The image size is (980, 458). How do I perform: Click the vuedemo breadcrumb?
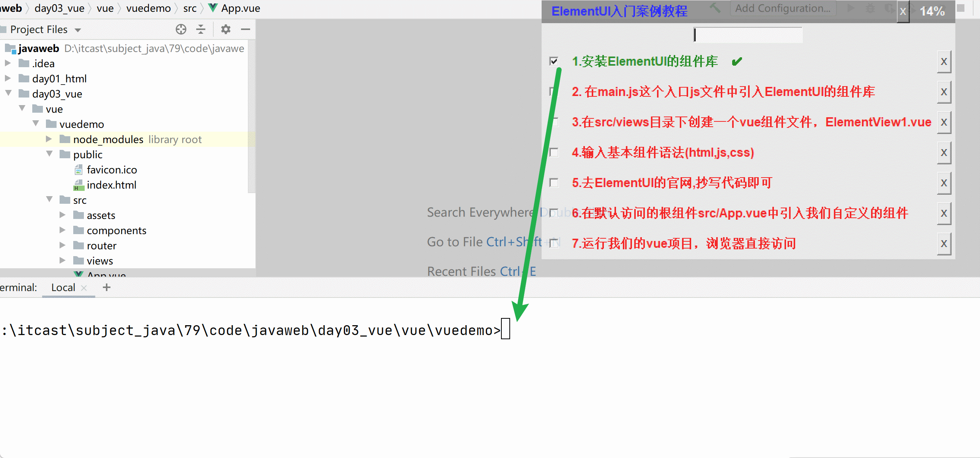tap(148, 8)
